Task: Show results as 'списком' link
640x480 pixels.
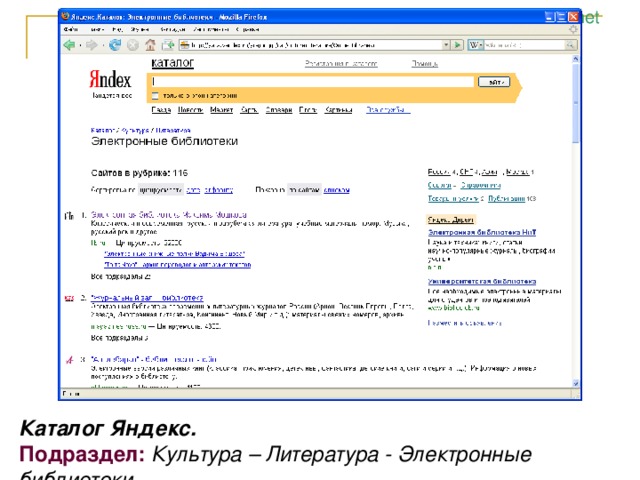Action: coord(336,190)
